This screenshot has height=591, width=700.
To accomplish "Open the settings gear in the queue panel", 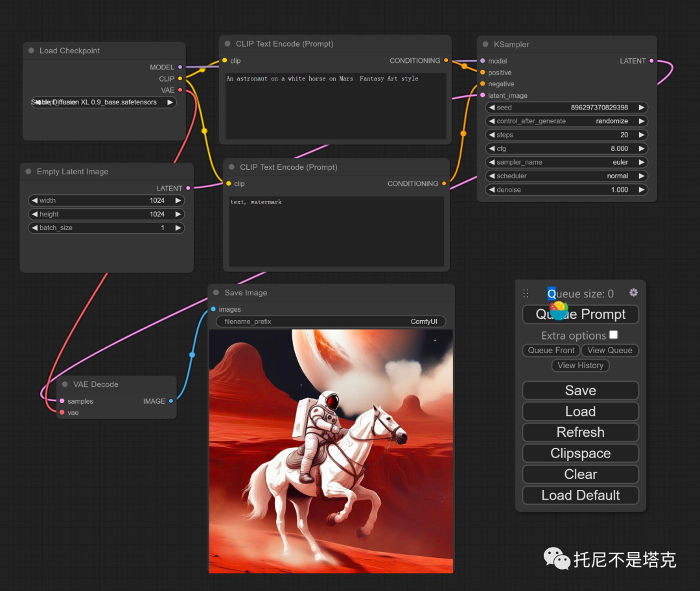I will coord(633,292).
